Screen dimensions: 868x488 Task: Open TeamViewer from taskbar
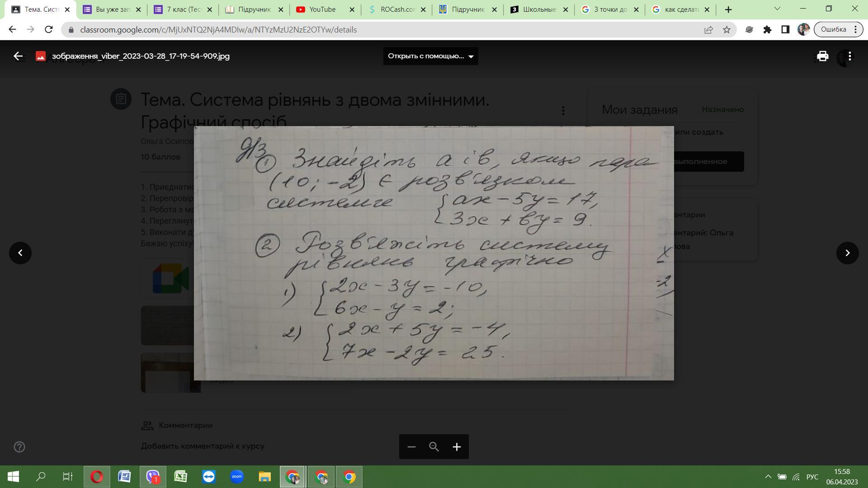click(x=208, y=477)
